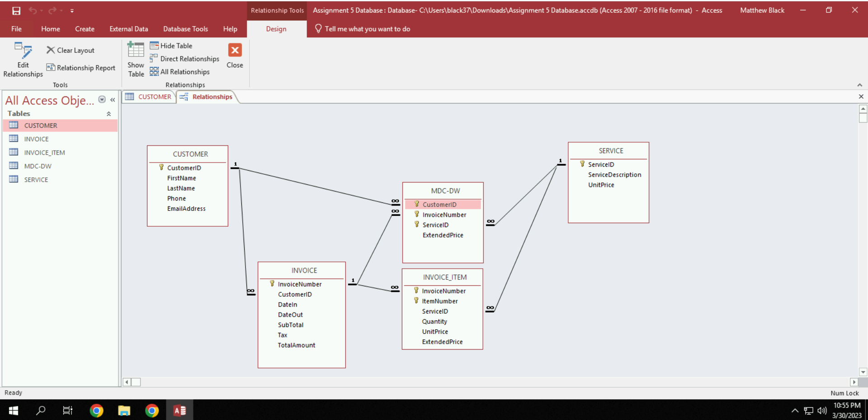The image size is (868, 420).
Task: Switch to the Create ribbon tab
Action: (85, 29)
